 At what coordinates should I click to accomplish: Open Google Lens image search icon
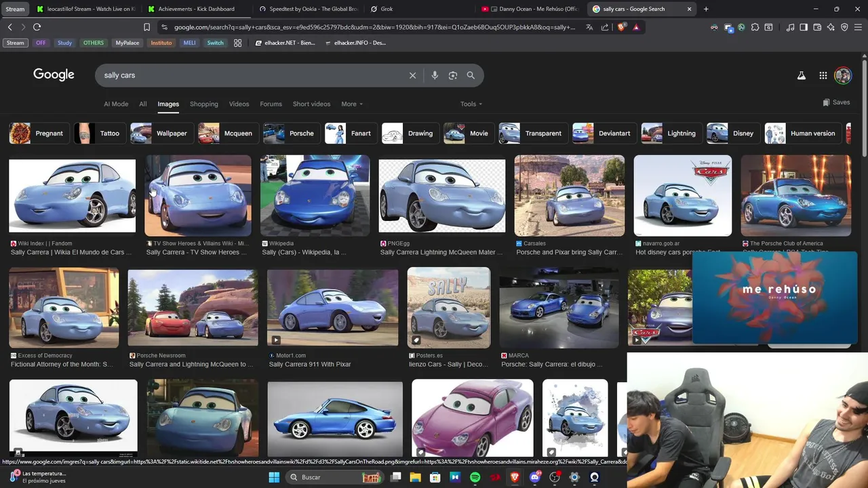click(453, 75)
